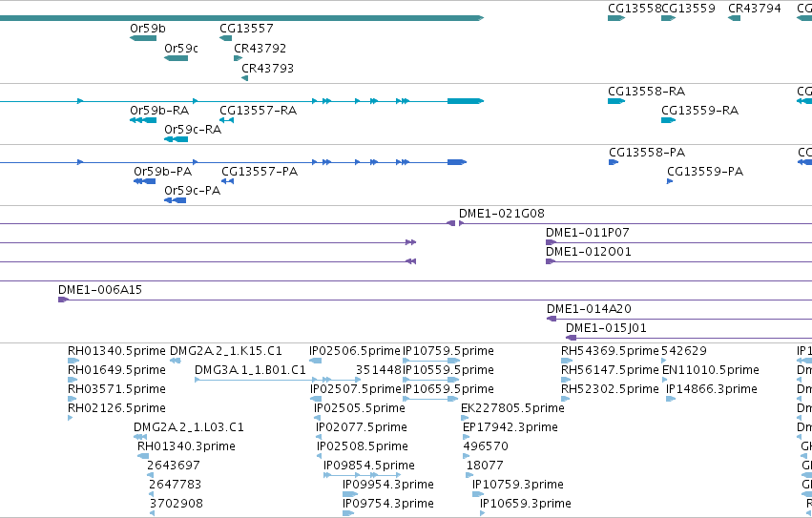The width and height of the screenshot is (812, 518).
Task: Select the CG13558 gene arrow
Action: tap(616, 18)
